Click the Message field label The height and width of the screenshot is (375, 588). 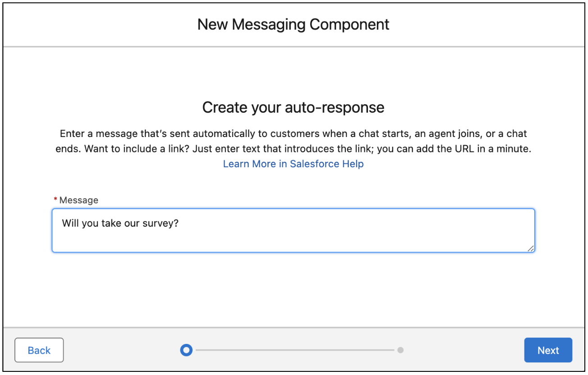[x=79, y=200]
